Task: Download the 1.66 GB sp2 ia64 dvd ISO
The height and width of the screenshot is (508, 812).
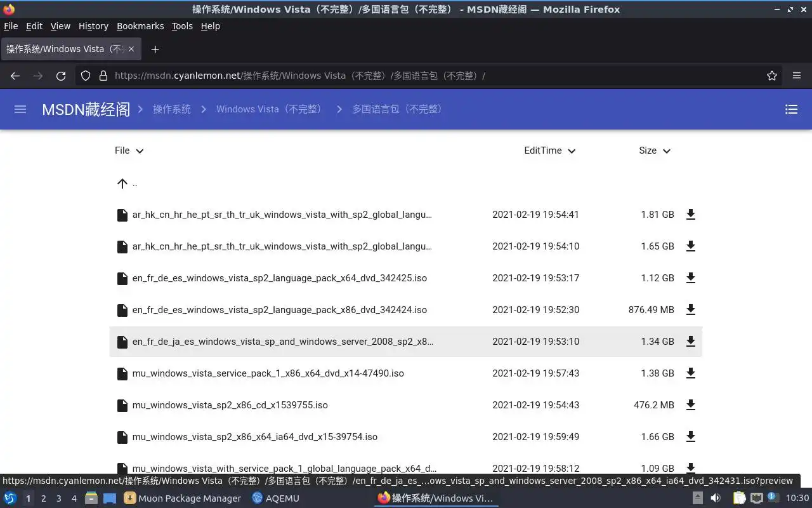Action: pos(691,437)
